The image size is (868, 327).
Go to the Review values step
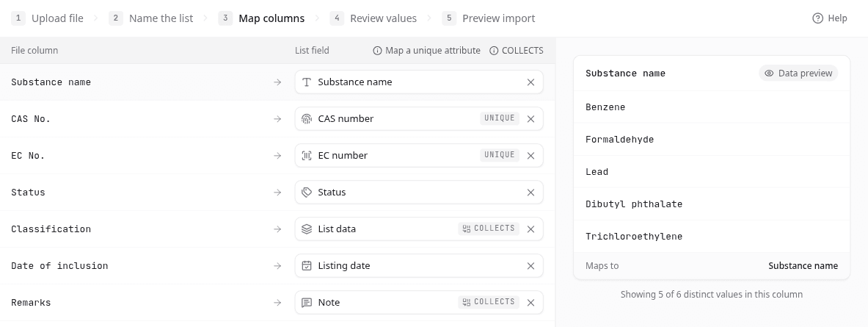pos(373,18)
